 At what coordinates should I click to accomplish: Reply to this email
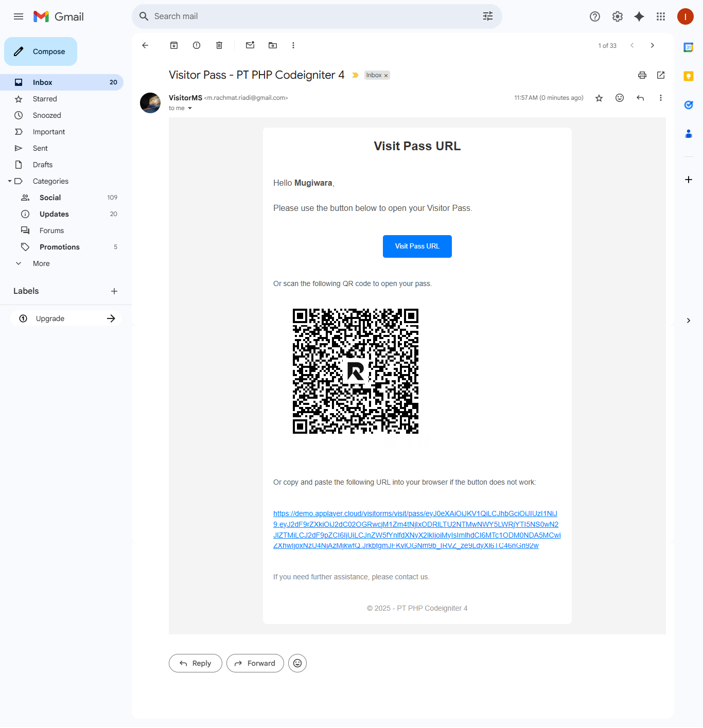tap(196, 663)
